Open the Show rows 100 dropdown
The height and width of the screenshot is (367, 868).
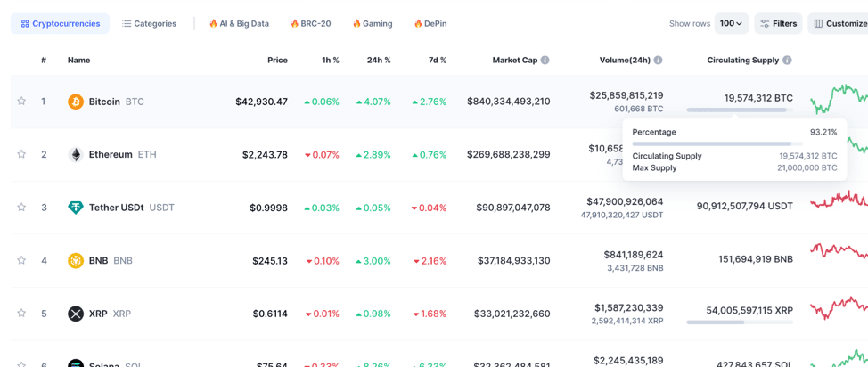point(731,24)
